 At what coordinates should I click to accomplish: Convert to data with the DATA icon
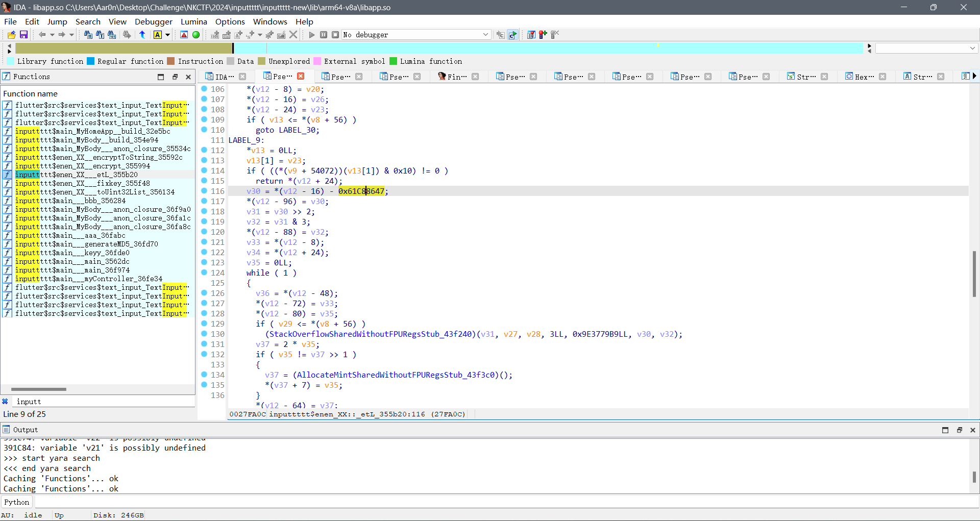coord(227,35)
